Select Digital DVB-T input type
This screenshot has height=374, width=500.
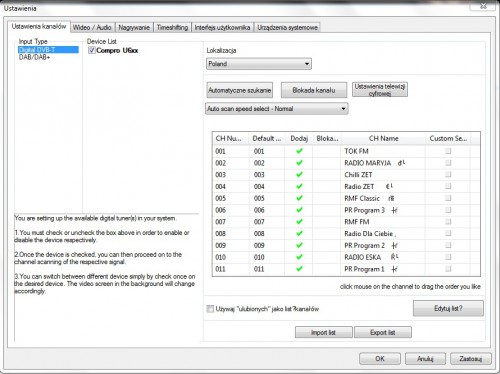[x=48, y=50]
